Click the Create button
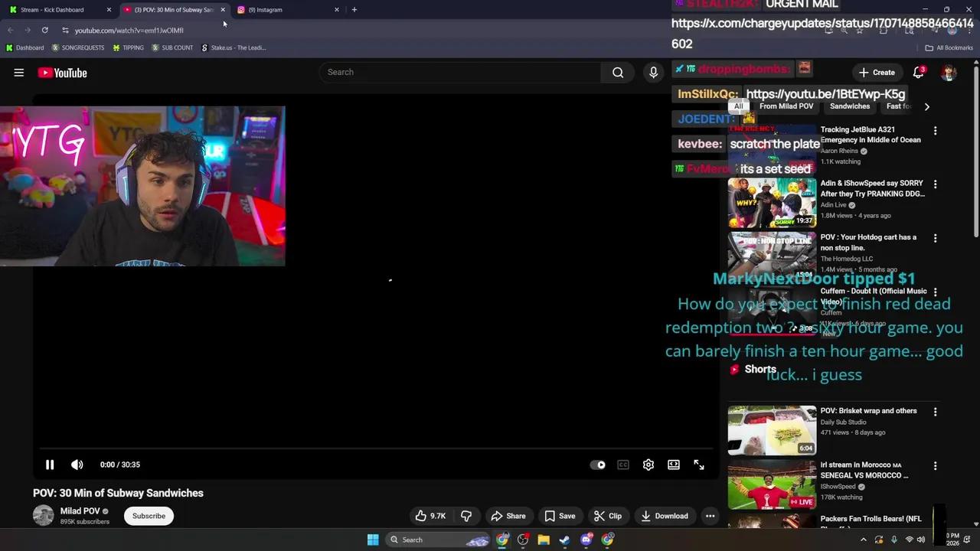 coord(877,73)
